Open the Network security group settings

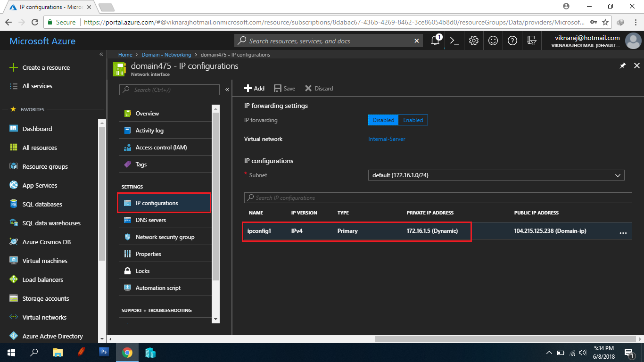164,237
